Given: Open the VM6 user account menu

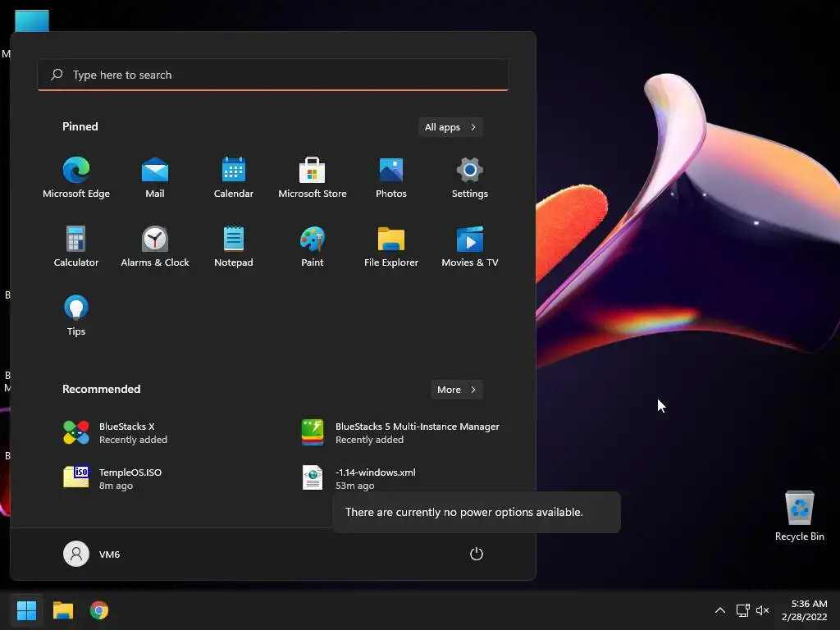Looking at the screenshot, I should click(x=92, y=554).
